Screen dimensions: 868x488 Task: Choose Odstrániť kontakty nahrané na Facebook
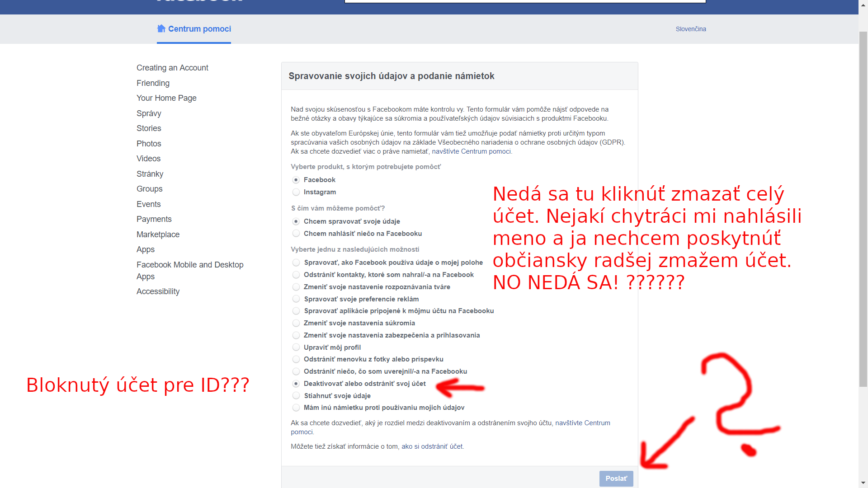pyautogui.click(x=296, y=275)
